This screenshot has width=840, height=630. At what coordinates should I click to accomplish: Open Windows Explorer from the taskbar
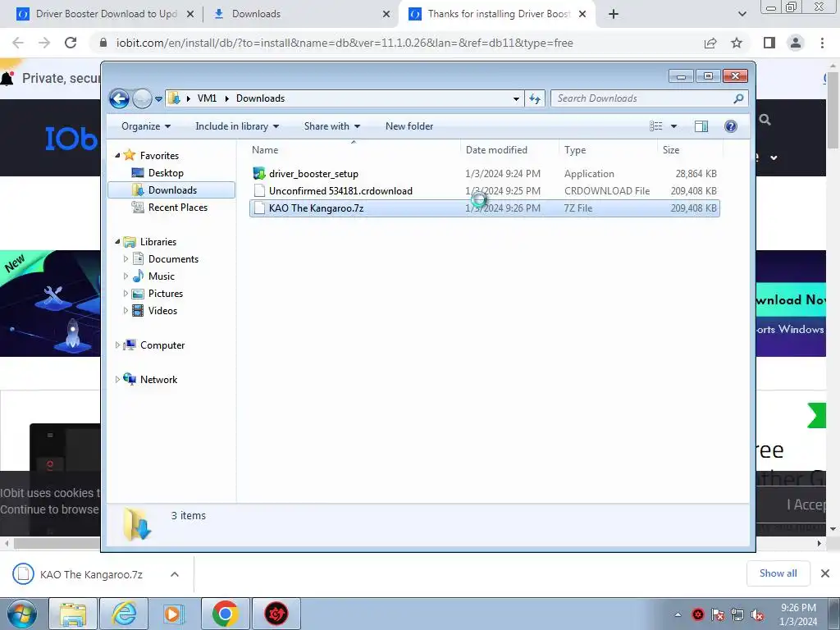[73, 614]
